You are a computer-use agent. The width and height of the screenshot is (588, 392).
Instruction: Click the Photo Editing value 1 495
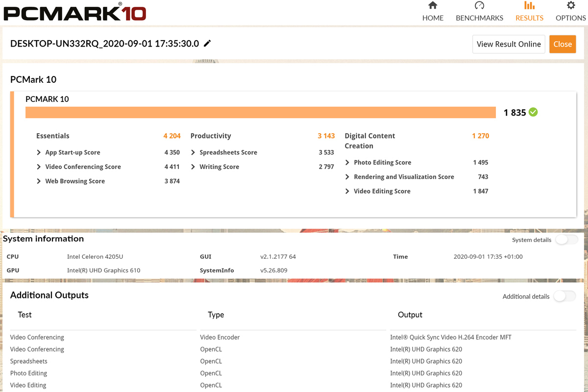(481, 162)
